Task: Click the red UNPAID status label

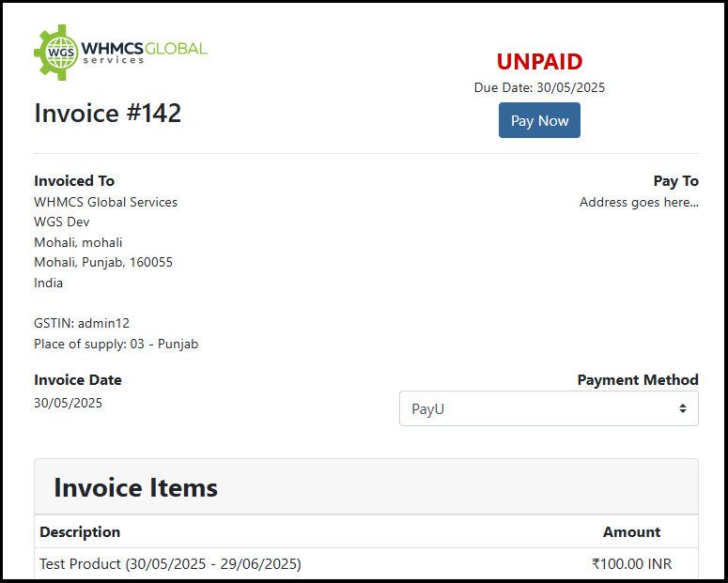Action: 539,62
